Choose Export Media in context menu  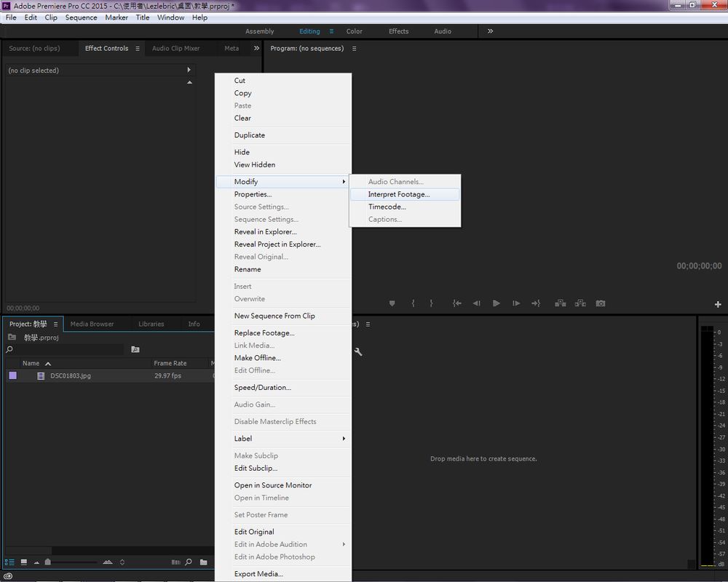point(284,574)
